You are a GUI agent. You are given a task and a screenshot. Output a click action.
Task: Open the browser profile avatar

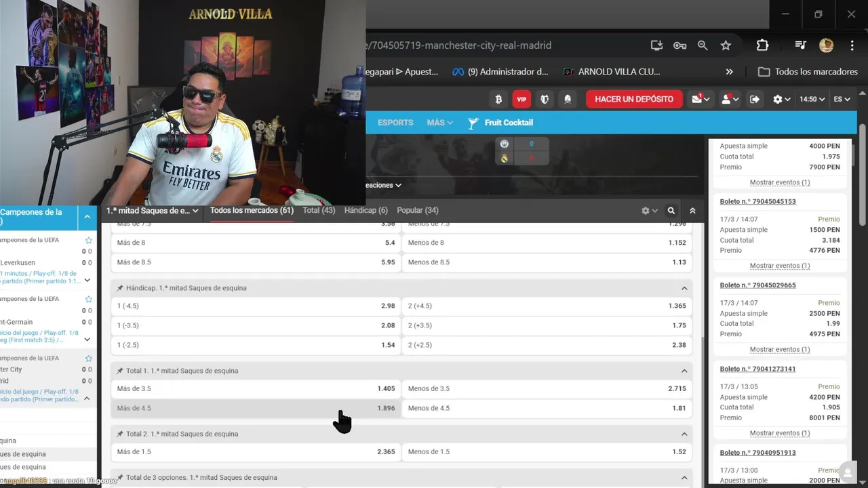click(x=826, y=45)
